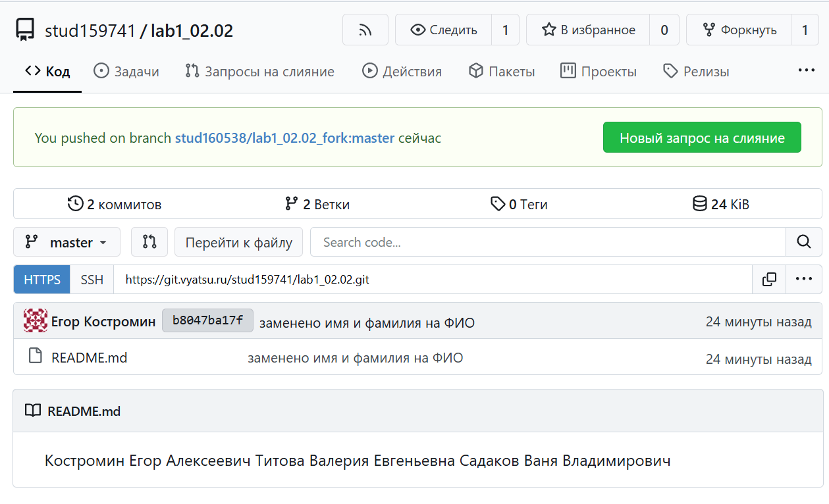Screen dimensions: 829x504
Task: Click the repository icon beside stud159741
Action: [x=25, y=30]
